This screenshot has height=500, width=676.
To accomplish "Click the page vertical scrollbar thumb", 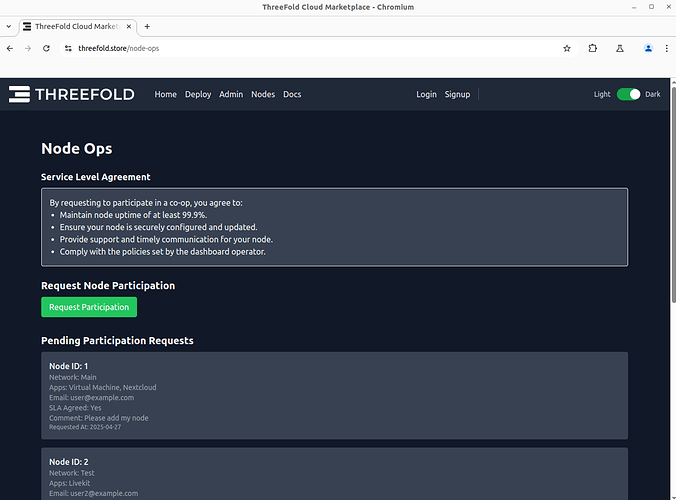I will (673, 194).
